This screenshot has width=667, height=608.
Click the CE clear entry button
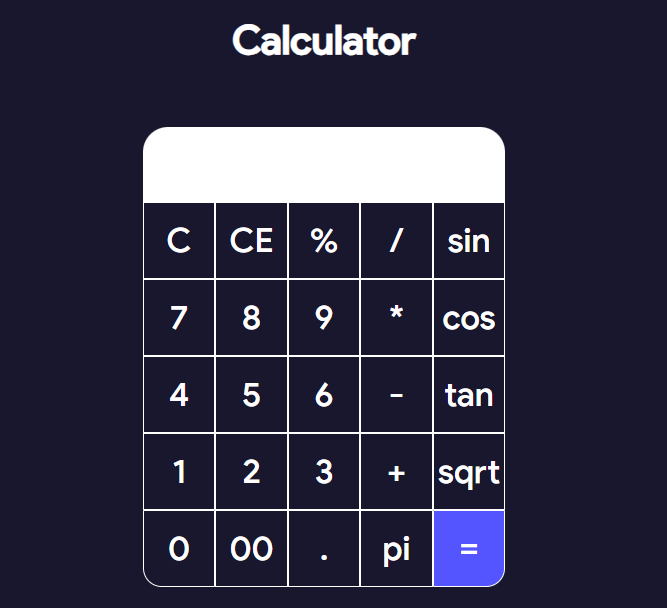tap(251, 241)
